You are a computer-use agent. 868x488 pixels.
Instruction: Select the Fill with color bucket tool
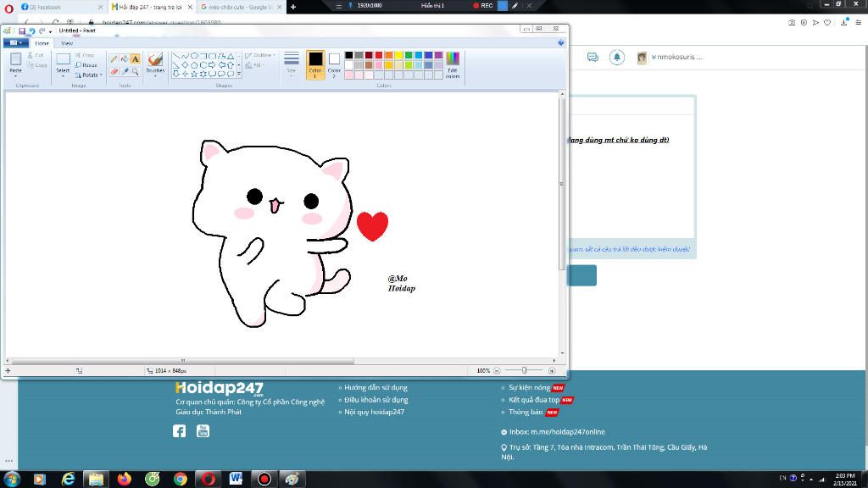point(125,58)
